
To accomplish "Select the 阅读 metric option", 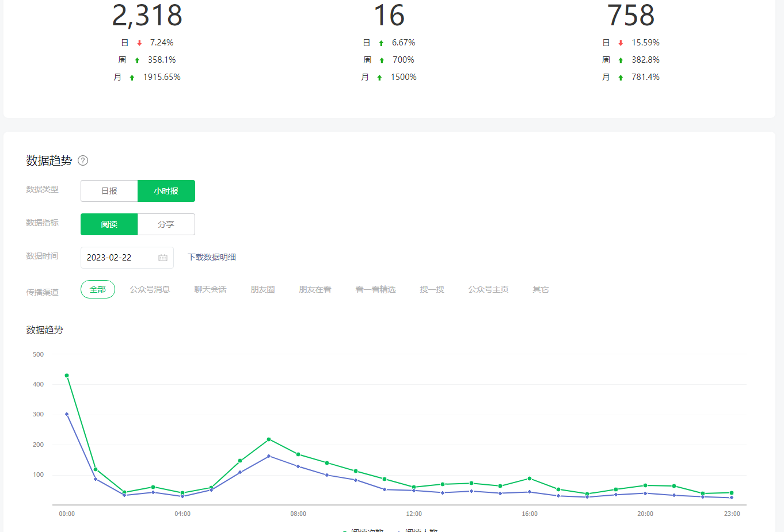I will (109, 224).
